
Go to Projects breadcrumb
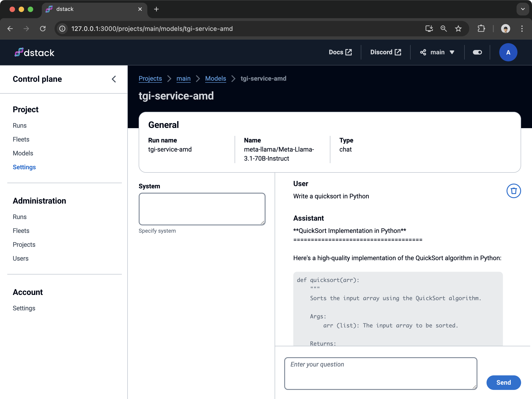[150, 79]
